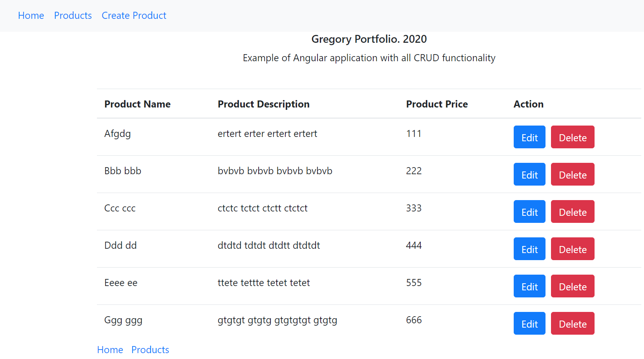Image resolution: width=644 pixels, height=359 pixels.
Task: Delete the Ggg ggg product
Action: pos(573,324)
